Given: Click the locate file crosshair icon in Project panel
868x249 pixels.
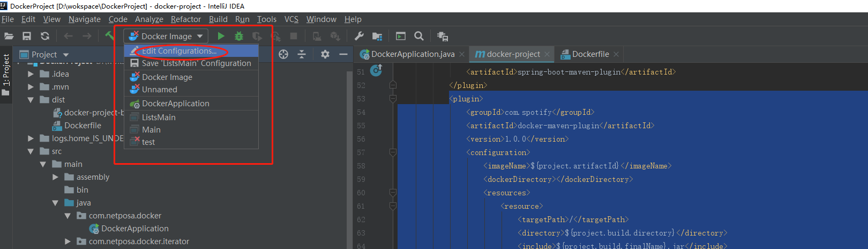Looking at the screenshot, I should 283,54.
